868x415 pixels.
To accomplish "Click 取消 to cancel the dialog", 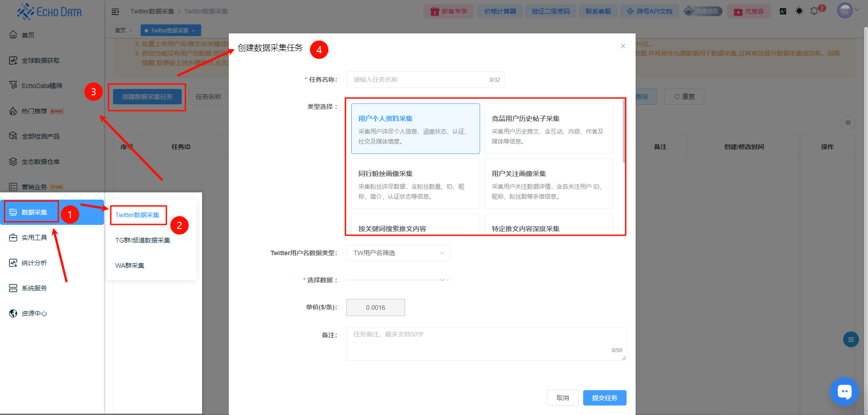I will (562, 398).
